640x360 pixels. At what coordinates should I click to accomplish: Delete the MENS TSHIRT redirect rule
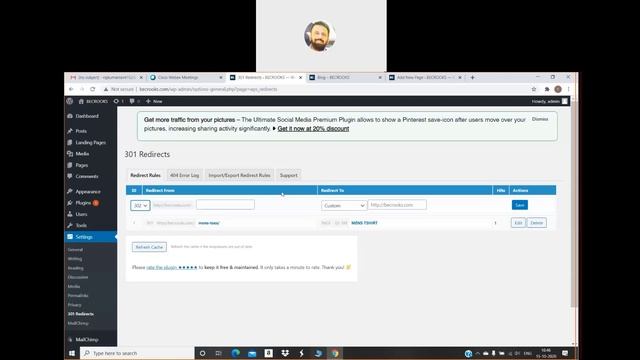pyautogui.click(x=537, y=223)
